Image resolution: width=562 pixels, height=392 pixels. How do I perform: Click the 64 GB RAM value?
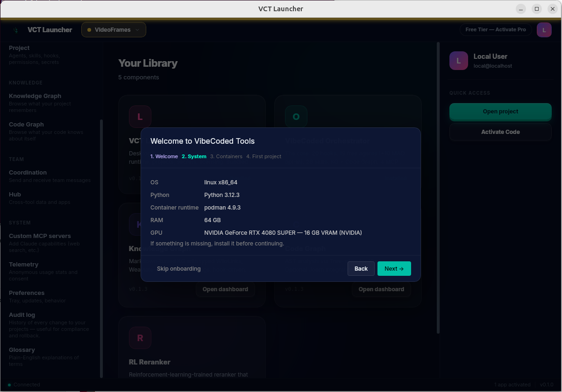pos(213,220)
